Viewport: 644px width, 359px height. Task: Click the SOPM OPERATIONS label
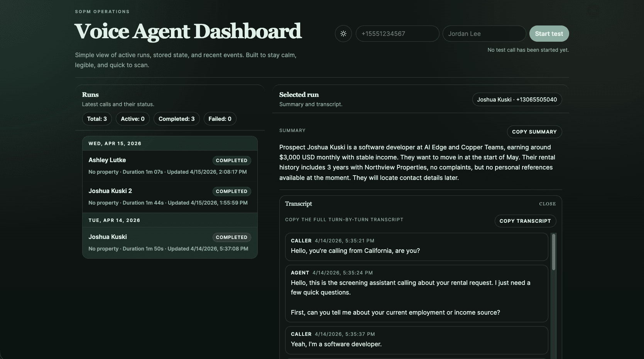[x=102, y=11]
